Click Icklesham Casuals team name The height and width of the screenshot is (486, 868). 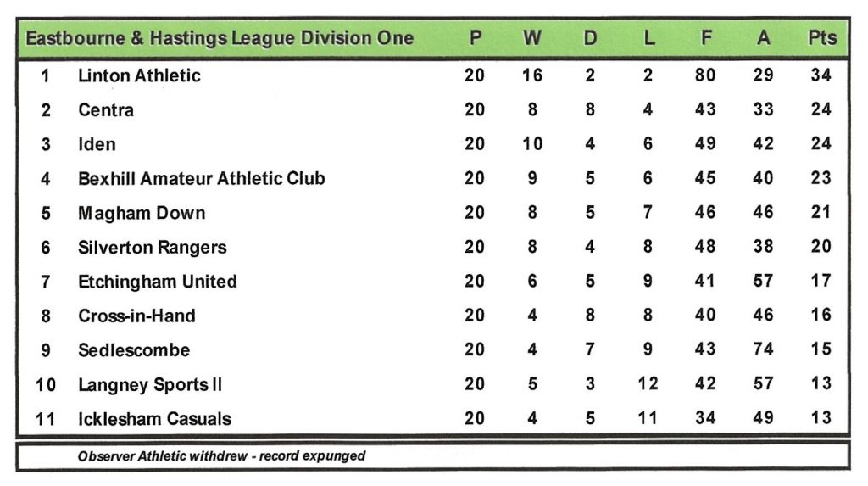pos(154,419)
